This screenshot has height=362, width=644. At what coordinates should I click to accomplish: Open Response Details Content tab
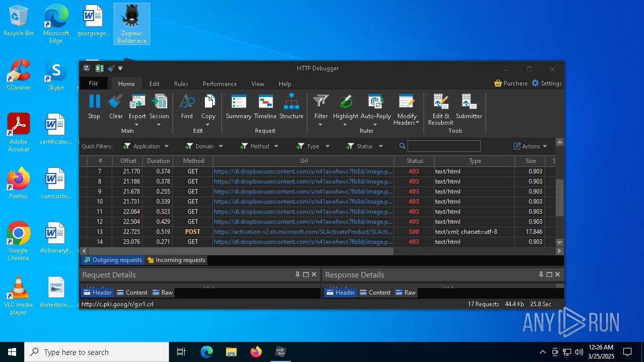[x=375, y=292]
